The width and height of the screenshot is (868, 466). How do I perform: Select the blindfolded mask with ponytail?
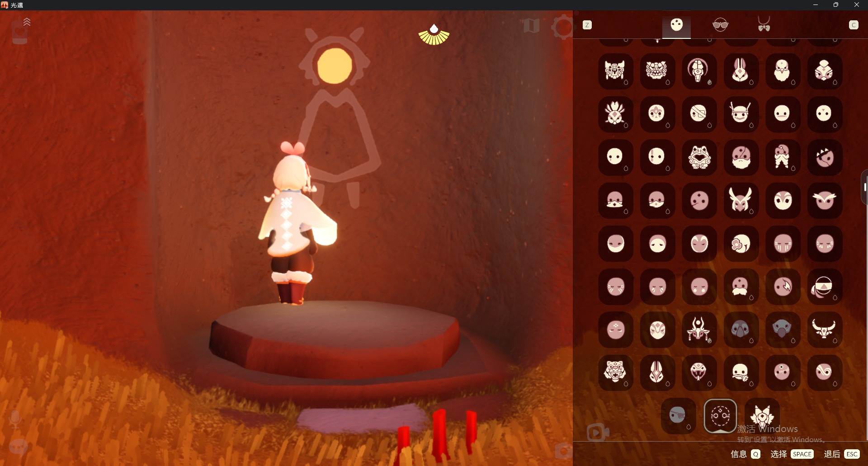point(824,286)
